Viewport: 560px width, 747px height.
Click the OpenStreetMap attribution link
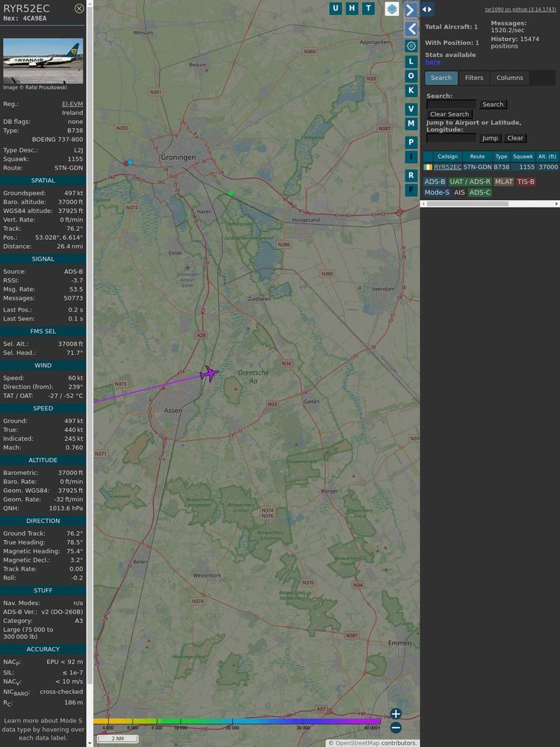point(357,743)
